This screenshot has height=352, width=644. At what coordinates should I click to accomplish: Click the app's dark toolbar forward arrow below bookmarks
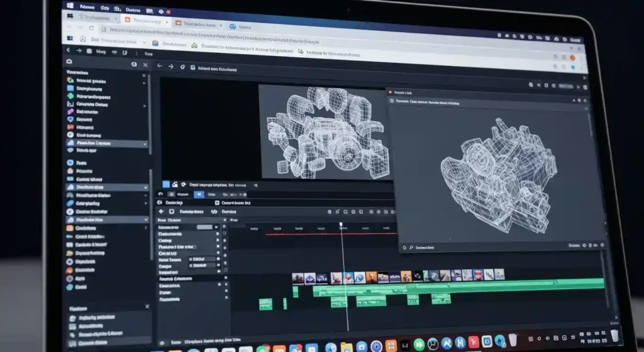pyautogui.click(x=79, y=50)
